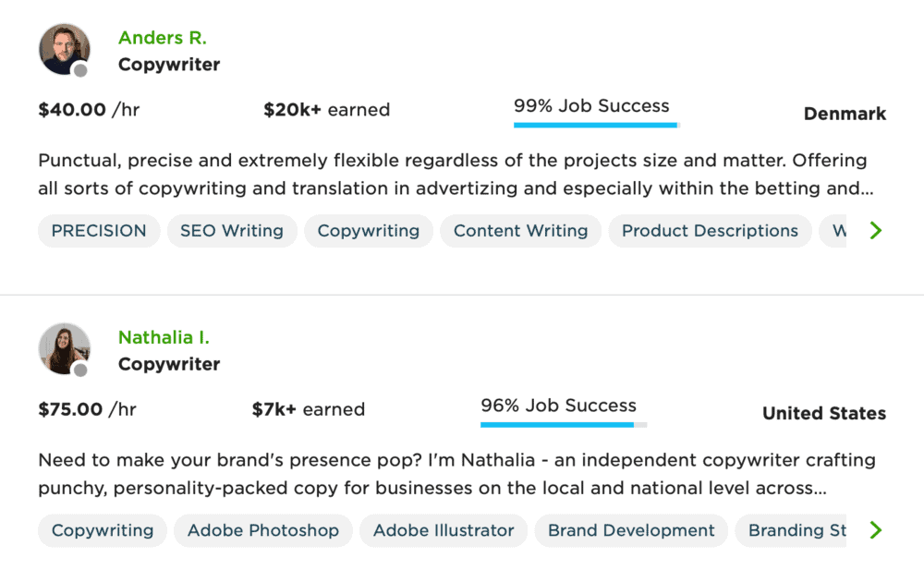
Task: Expand Nathalia's skill list with the green chevron
Action: (x=876, y=530)
